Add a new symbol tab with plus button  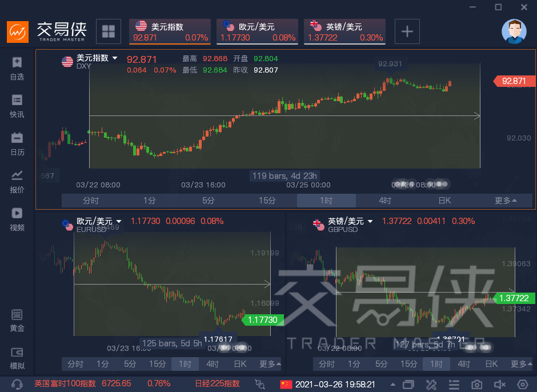point(407,31)
